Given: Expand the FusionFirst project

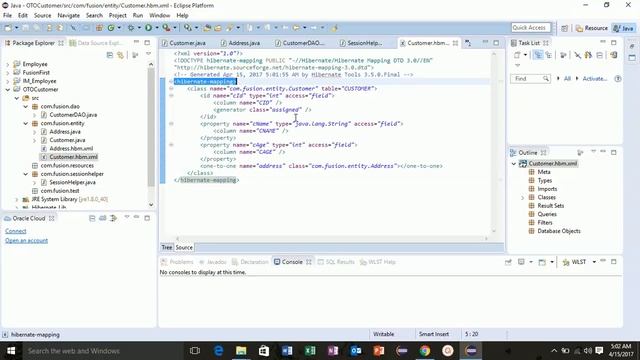Looking at the screenshot, I should point(8,73).
